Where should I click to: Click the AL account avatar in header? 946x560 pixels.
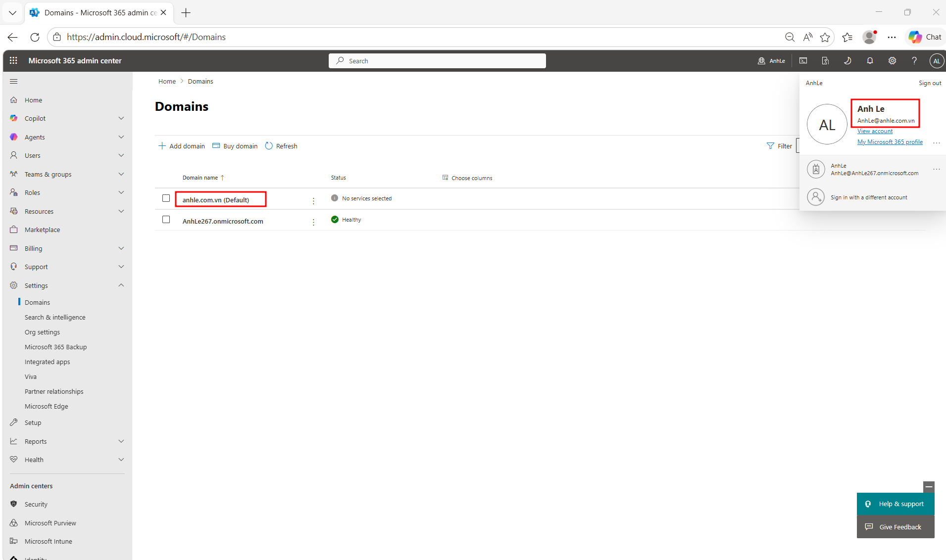(x=937, y=61)
